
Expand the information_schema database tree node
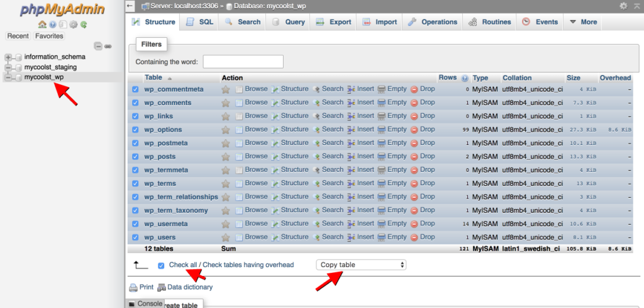point(8,57)
